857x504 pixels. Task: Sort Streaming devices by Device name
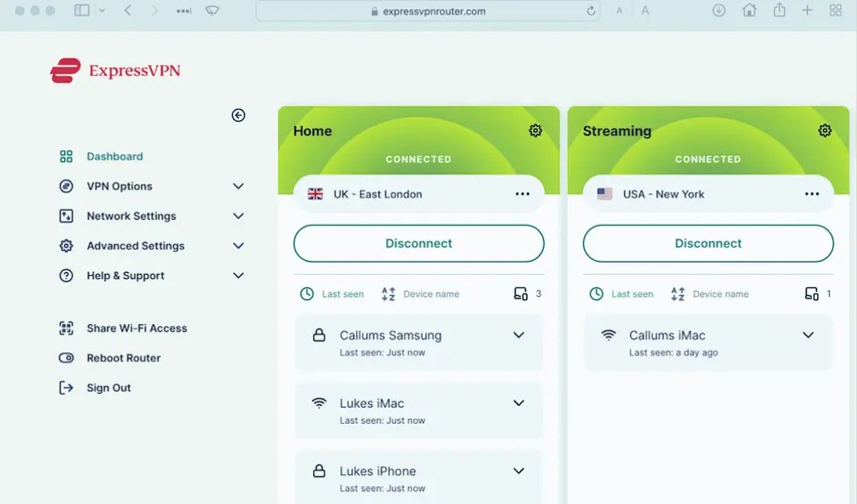coord(721,293)
